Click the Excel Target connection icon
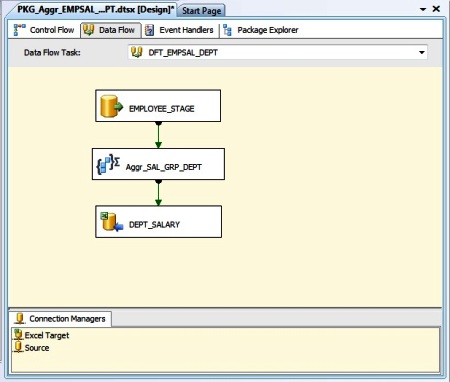Screen dimensions: 450x382 [x=18, y=335]
